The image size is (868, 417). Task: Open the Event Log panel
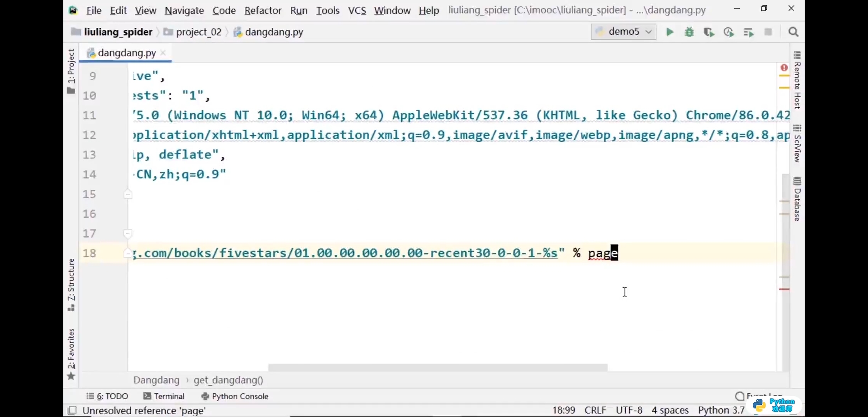[x=759, y=396]
